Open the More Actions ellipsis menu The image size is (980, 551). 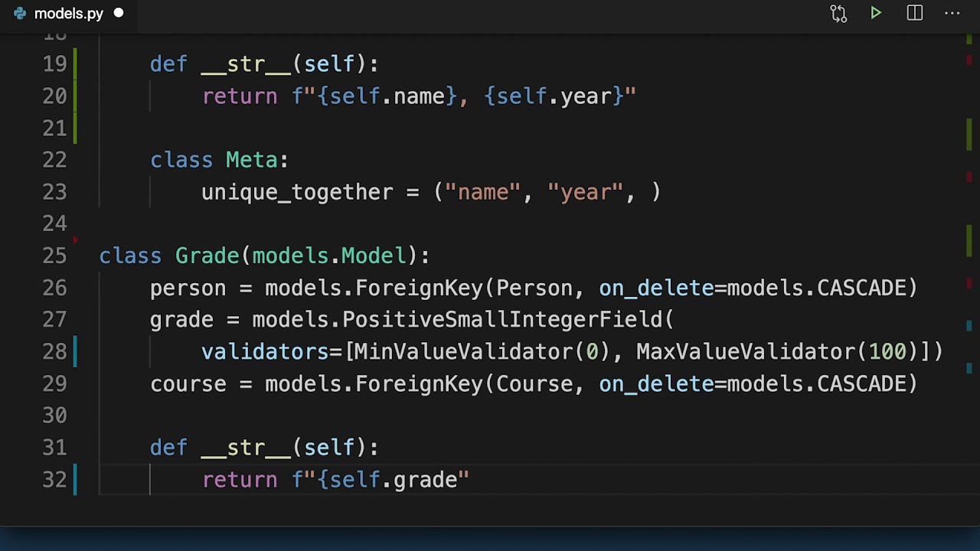952,14
